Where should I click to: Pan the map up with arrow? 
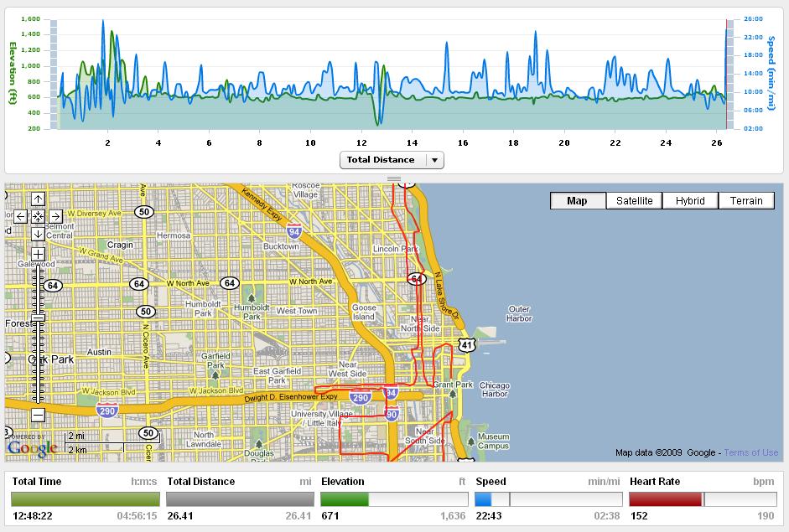[38, 199]
